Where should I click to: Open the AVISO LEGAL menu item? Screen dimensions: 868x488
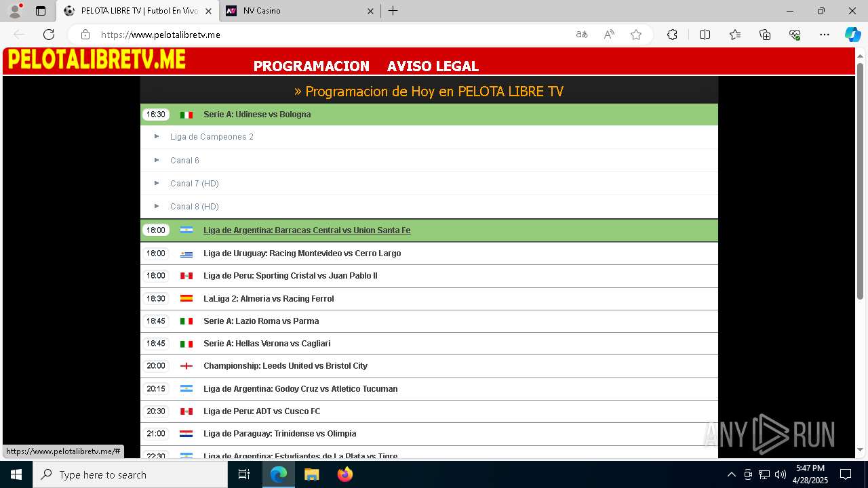433,66
